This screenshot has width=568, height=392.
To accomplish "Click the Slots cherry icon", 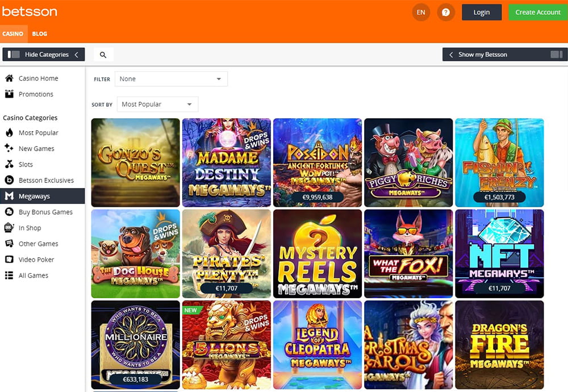I will (9, 164).
